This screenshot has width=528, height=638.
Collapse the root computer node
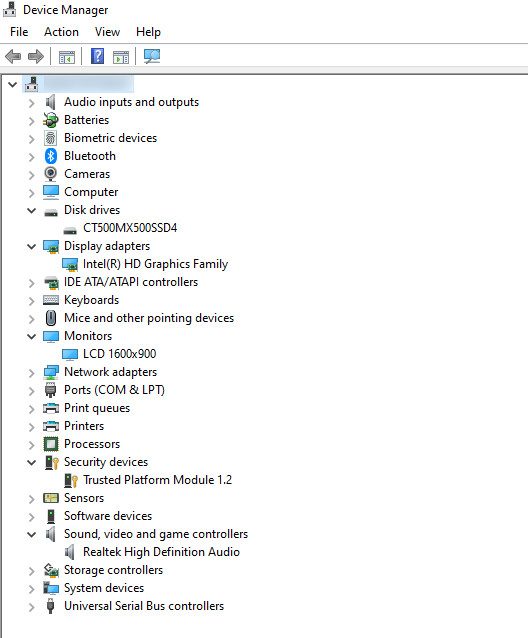[x=13, y=85]
